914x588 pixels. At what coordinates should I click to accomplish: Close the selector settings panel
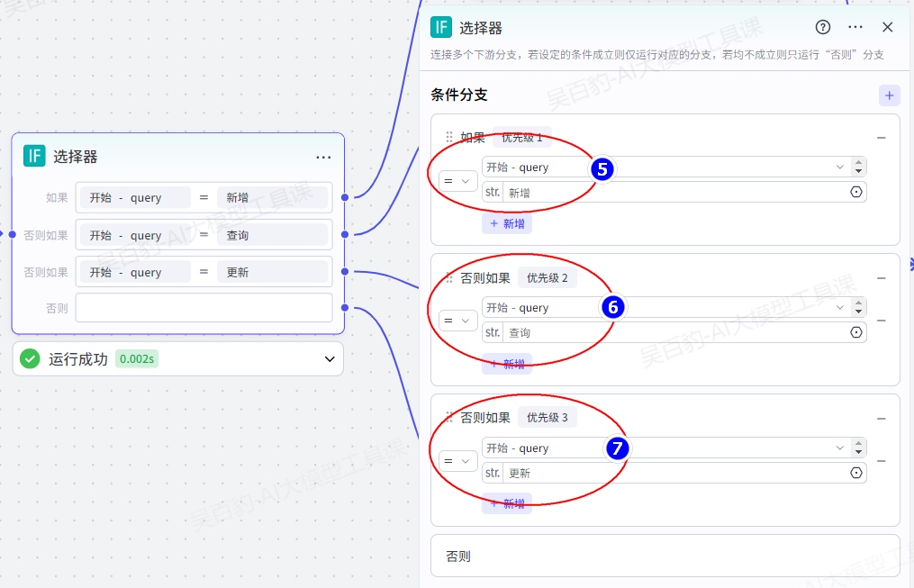coord(888,27)
